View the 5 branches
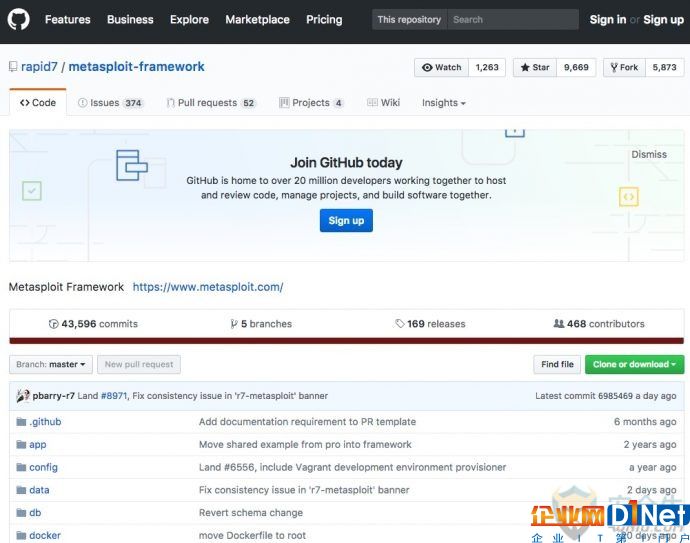 (x=261, y=324)
